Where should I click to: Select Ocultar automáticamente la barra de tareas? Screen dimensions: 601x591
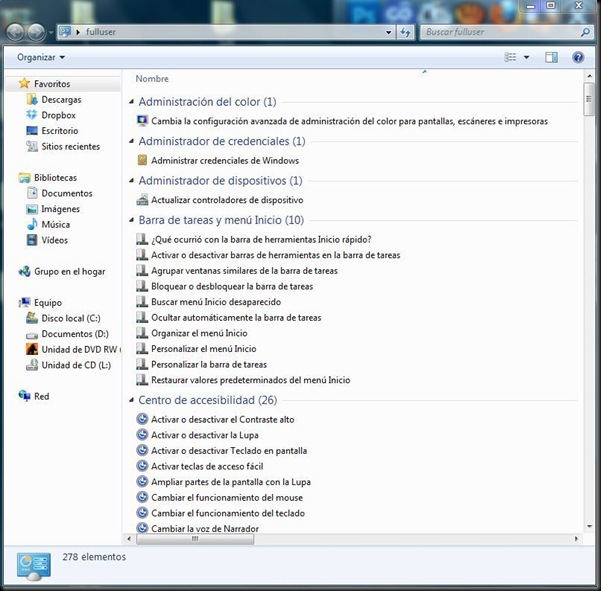pos(236,317)
